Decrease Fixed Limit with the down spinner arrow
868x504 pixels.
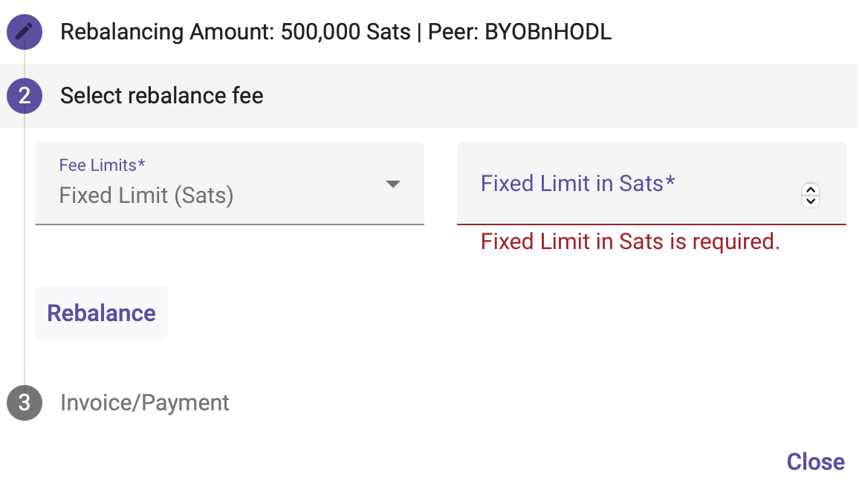(x=811, y=200)
